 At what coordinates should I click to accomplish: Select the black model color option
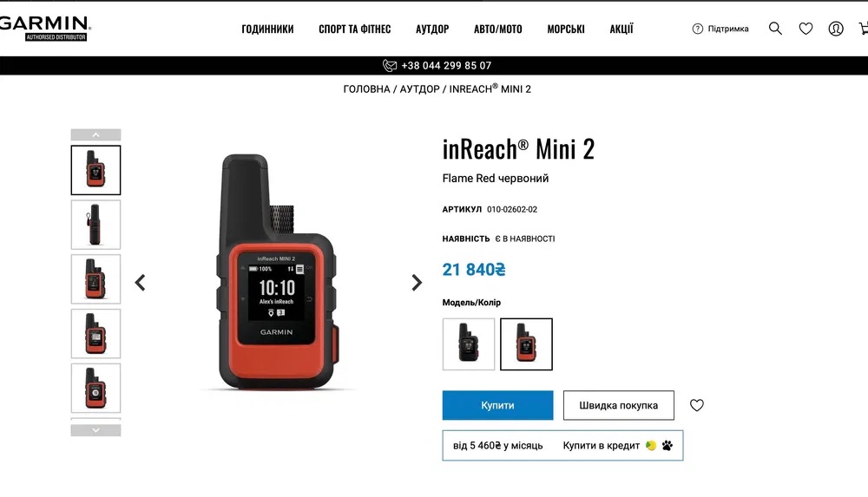click(469, 344)
